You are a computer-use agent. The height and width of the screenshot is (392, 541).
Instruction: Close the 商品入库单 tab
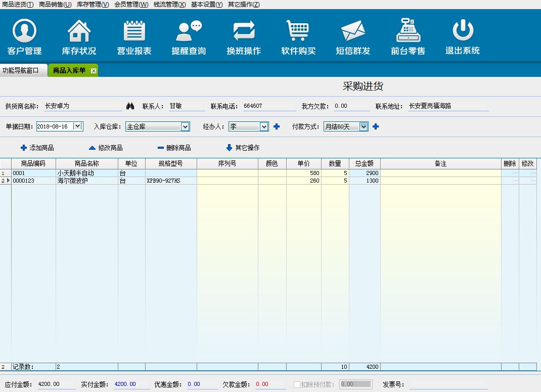coord(94,71)
